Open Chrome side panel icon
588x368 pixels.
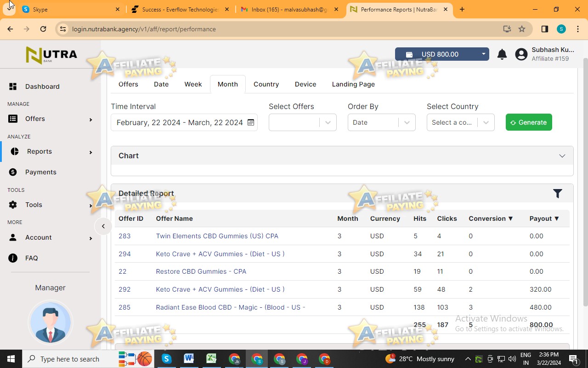[x=545, y=29]
